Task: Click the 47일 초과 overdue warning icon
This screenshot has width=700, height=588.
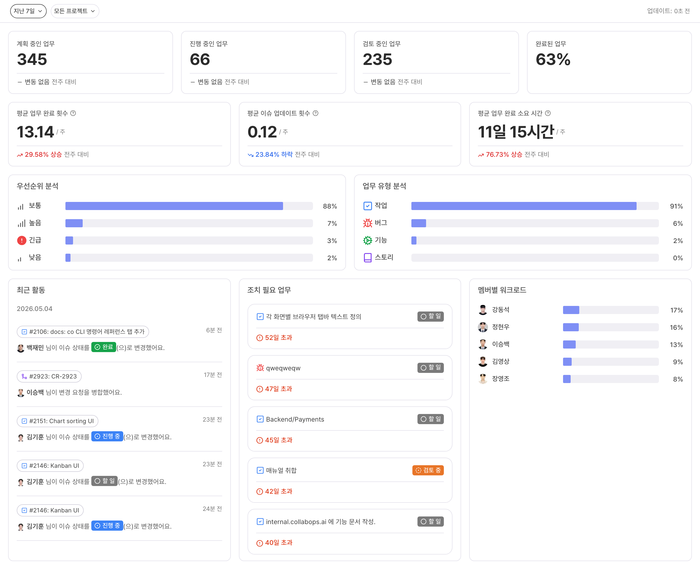Action: click(260, 389)
